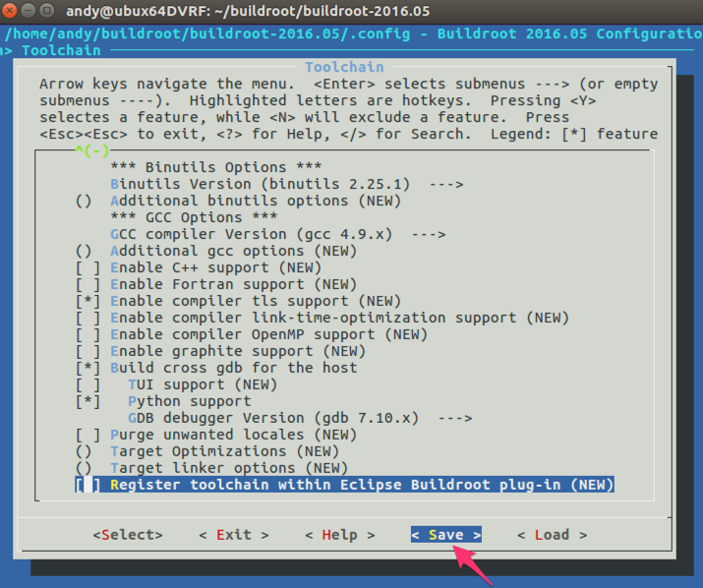This screenshot has height=588, width=703.
Task: Minimize the terminal window
Action: click(x=29, y=10)
